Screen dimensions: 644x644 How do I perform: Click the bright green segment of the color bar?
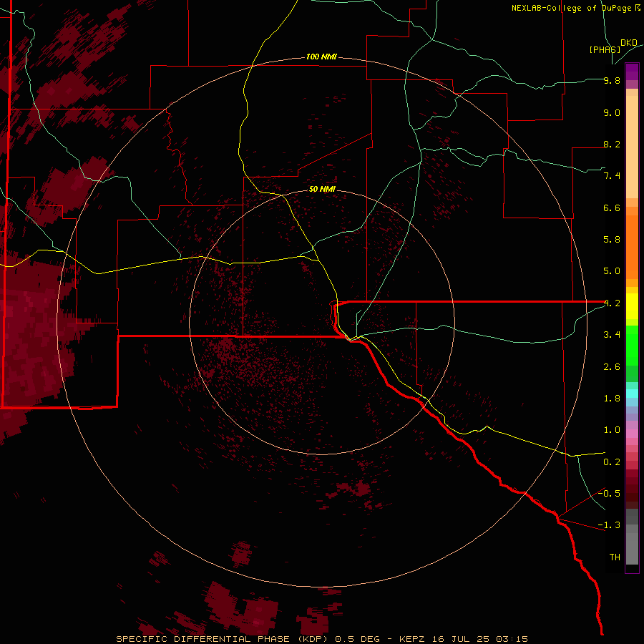632,346
